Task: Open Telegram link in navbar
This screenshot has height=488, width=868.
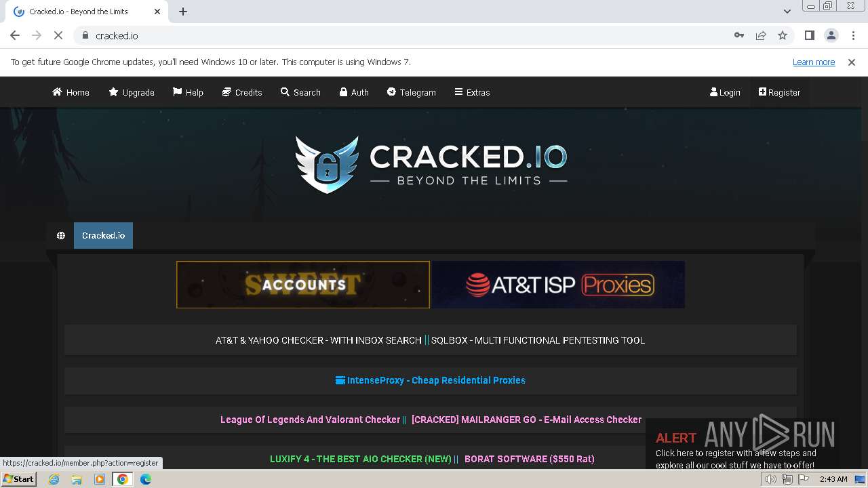Action: point(412,92)
